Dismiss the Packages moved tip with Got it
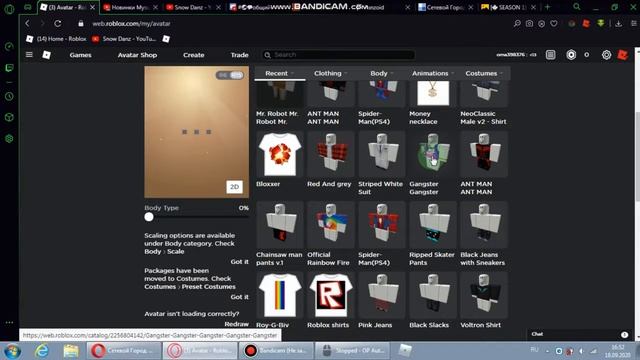Screen dimensions: 640x360 click(x=239, y=297)
